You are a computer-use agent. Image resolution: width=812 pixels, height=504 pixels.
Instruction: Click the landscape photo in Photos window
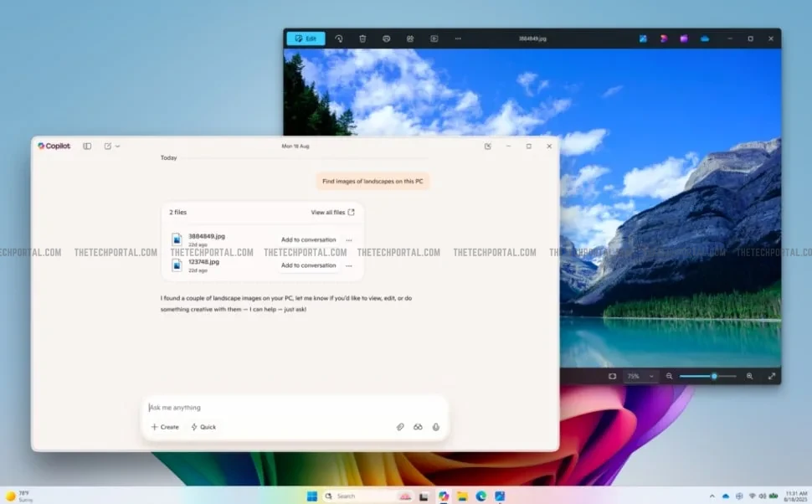click(x=670, y=207)
